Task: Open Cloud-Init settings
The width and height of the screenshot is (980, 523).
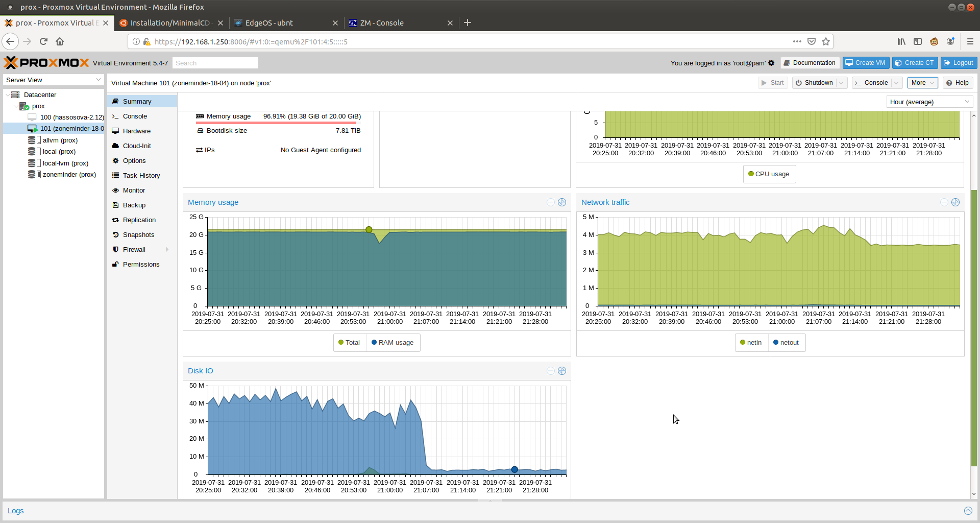Action: (142, 146)
